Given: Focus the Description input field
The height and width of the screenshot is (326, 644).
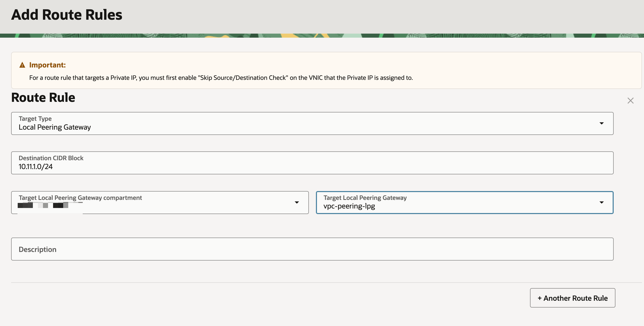Looking at the screenshot, I should tap(312, 249).
